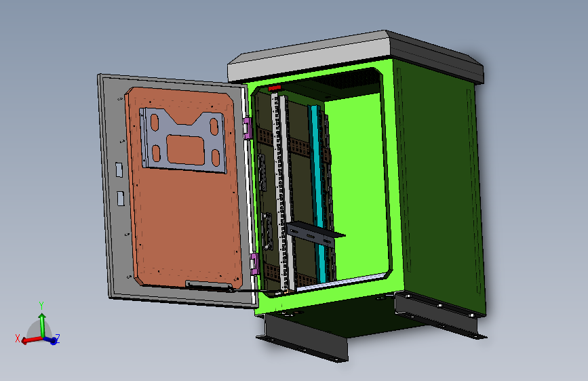Pick the lower pink door hinge
The width and height of the screenshot is (588, 381).
click(x=254, y=264)
